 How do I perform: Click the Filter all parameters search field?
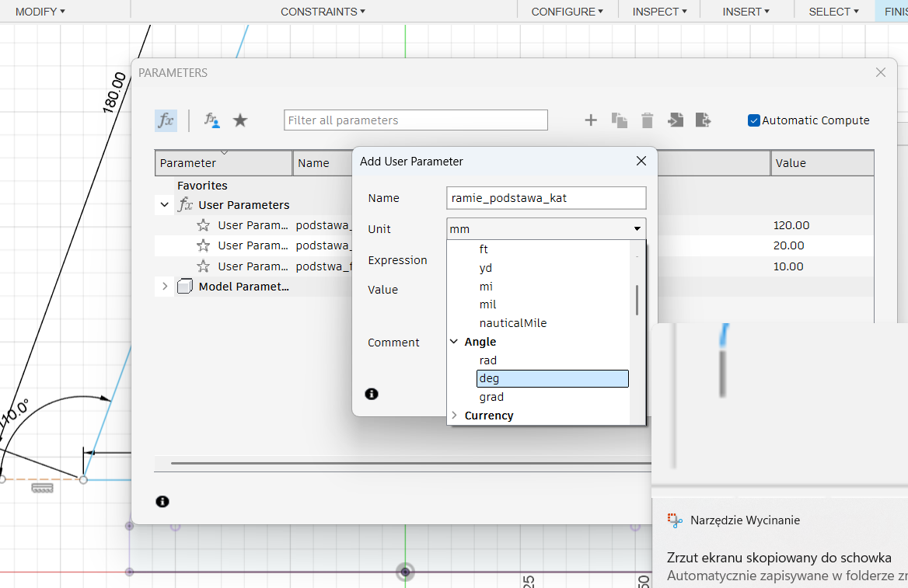416,120
